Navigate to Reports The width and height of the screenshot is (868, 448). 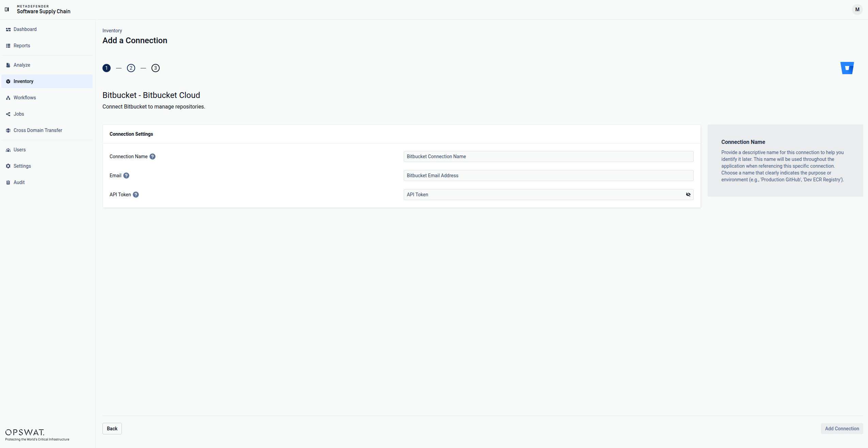pyautogui.click(x=47, y=46)
